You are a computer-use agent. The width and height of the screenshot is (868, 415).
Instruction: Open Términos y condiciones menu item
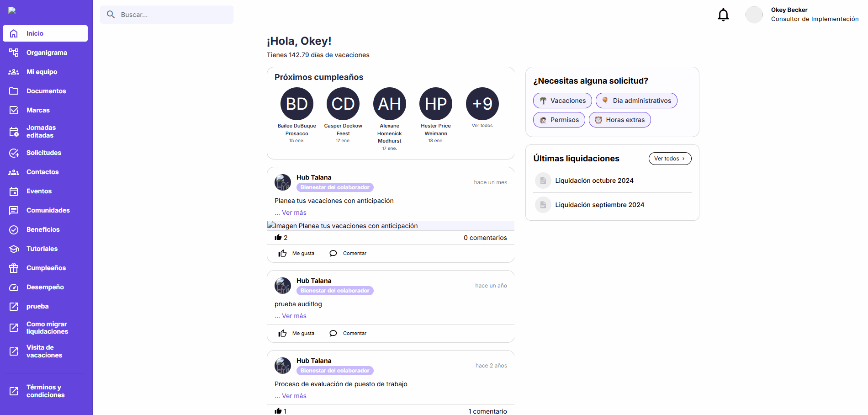pyautogui.click(x=45, y=391)
